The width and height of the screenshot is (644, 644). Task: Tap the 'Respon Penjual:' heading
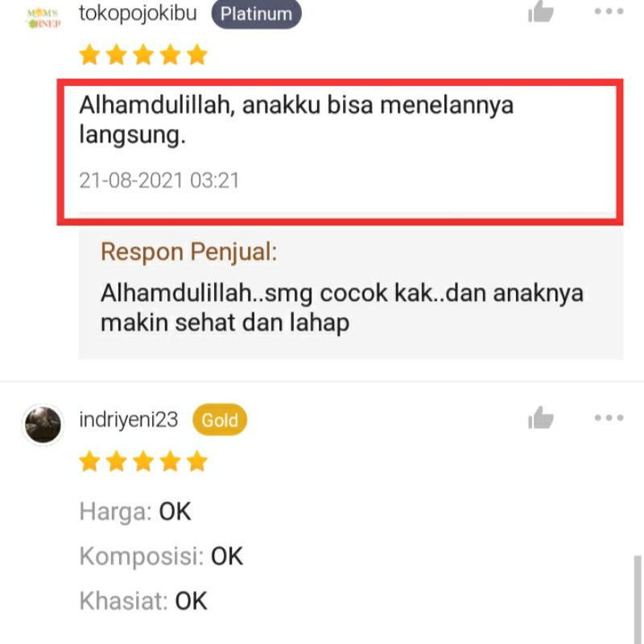[189, 251]
